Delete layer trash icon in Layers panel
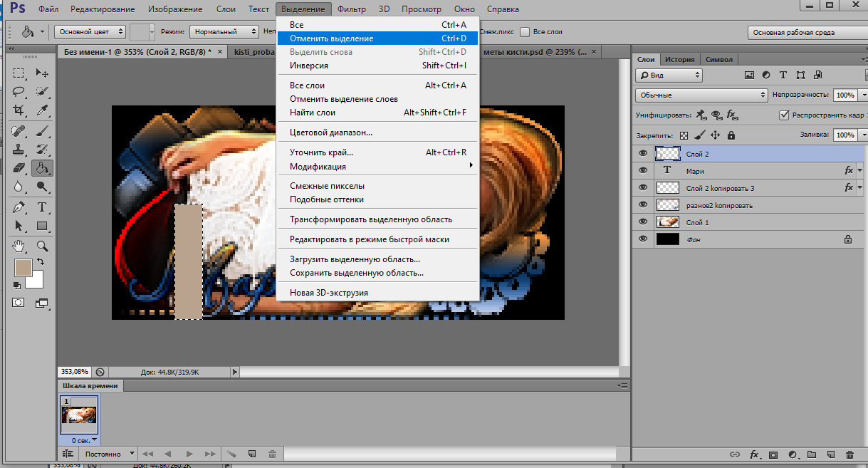Screen dimensions: 868x468 (849, 454)
